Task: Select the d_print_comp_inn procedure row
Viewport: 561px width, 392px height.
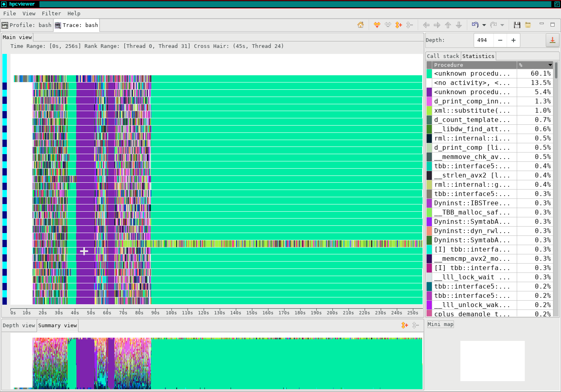Action: 472,101
